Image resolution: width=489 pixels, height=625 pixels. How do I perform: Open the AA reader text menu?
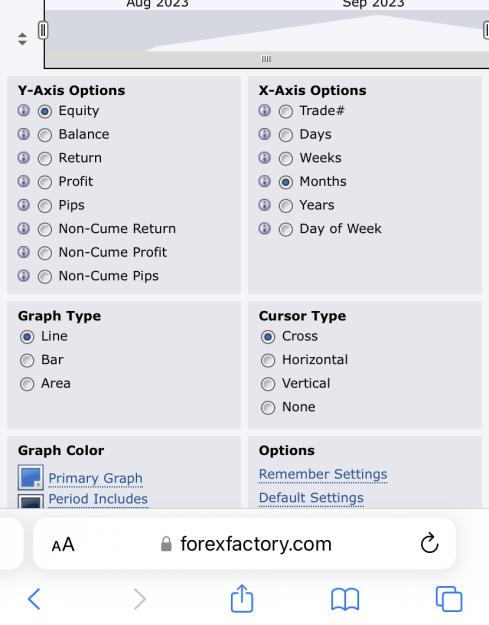point(63,544)
